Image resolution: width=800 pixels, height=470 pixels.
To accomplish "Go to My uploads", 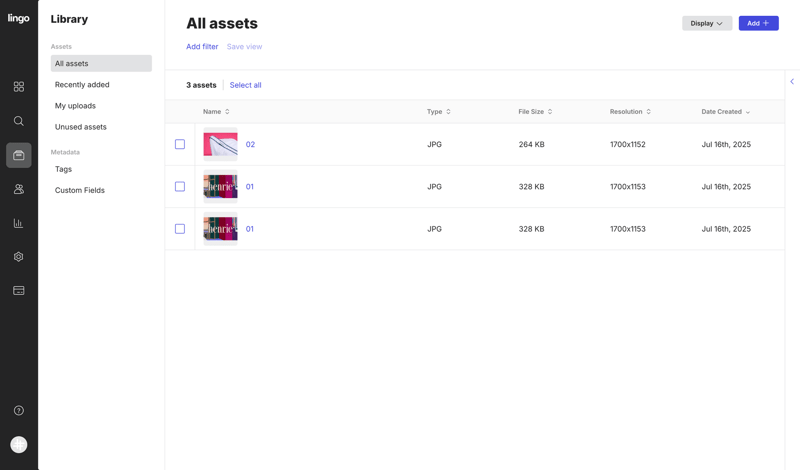I will click(x=76, y=106).
